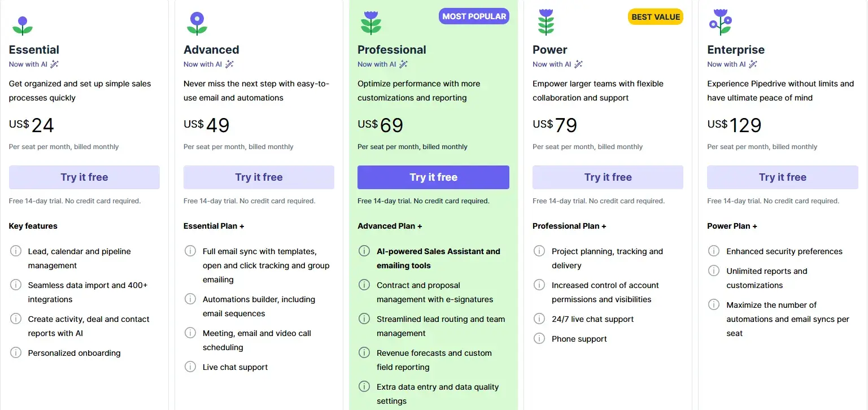
Task: Click info icon beside Enhanced security preferences
Action: point(713,251)
